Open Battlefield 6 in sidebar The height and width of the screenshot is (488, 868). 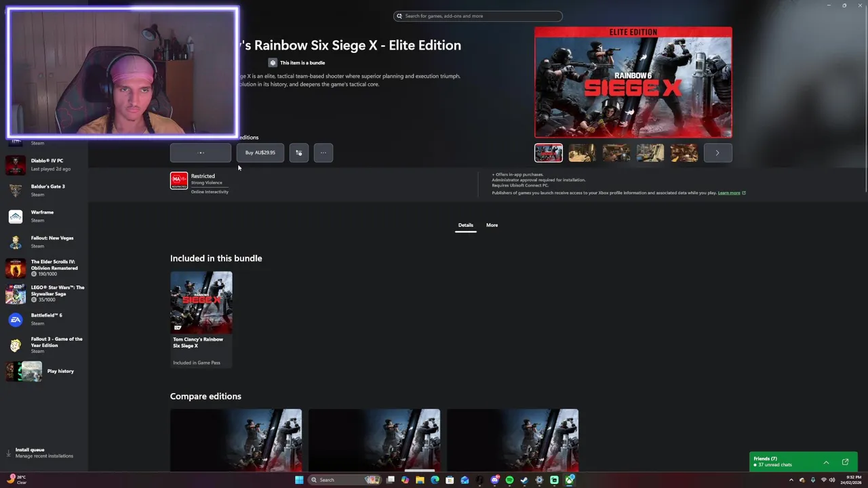click(x=44, y=319)
